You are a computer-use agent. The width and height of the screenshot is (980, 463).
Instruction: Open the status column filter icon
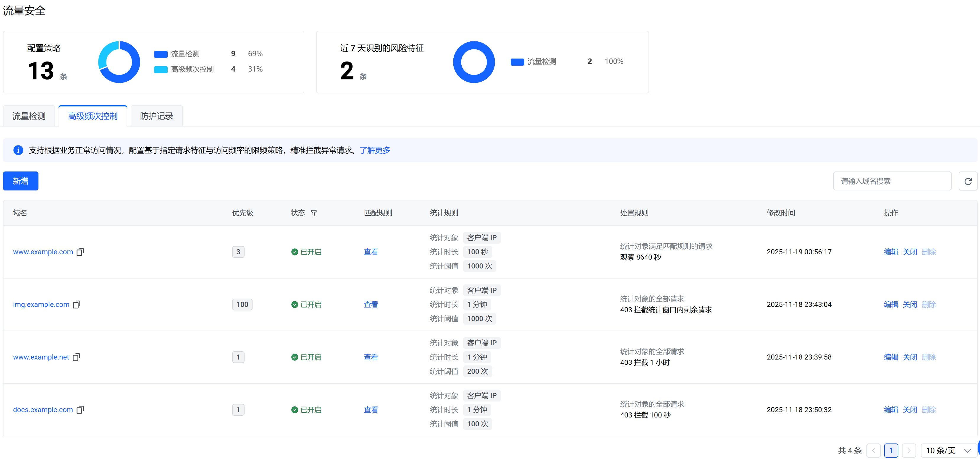coord(313,213)
